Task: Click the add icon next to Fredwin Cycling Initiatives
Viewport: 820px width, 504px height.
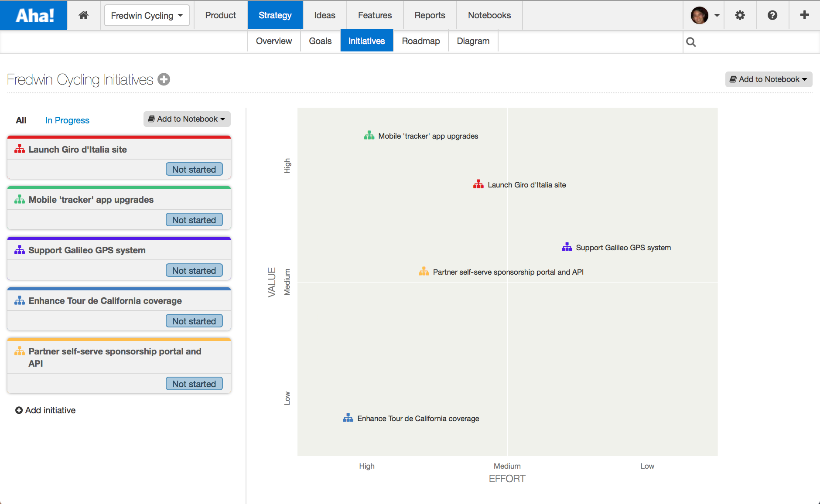Action: [x=164, y=79]
